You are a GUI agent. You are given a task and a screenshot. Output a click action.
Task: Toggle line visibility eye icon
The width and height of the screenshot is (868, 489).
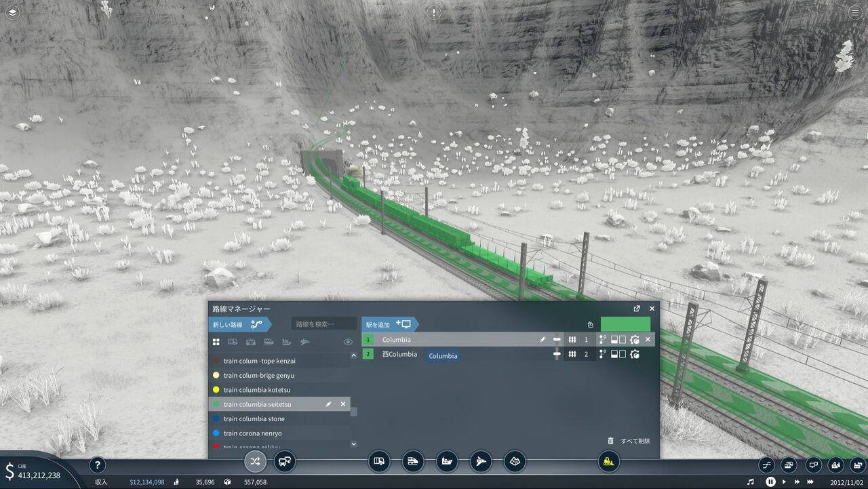point(348,343)
